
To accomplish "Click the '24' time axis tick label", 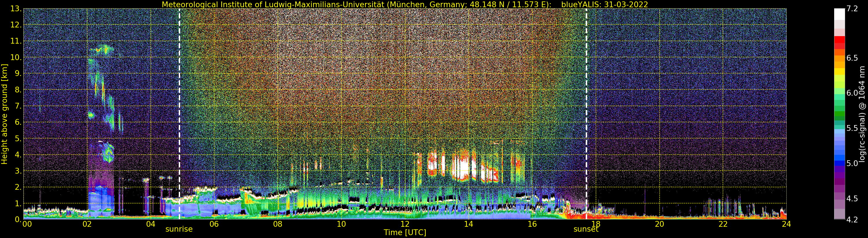I will click(786, 224).
